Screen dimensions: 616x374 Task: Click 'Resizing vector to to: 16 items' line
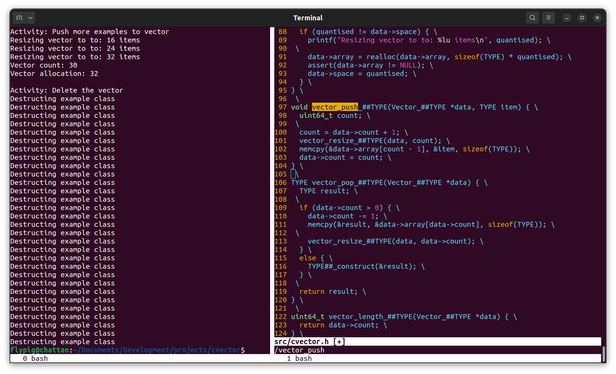pos(75,40)
